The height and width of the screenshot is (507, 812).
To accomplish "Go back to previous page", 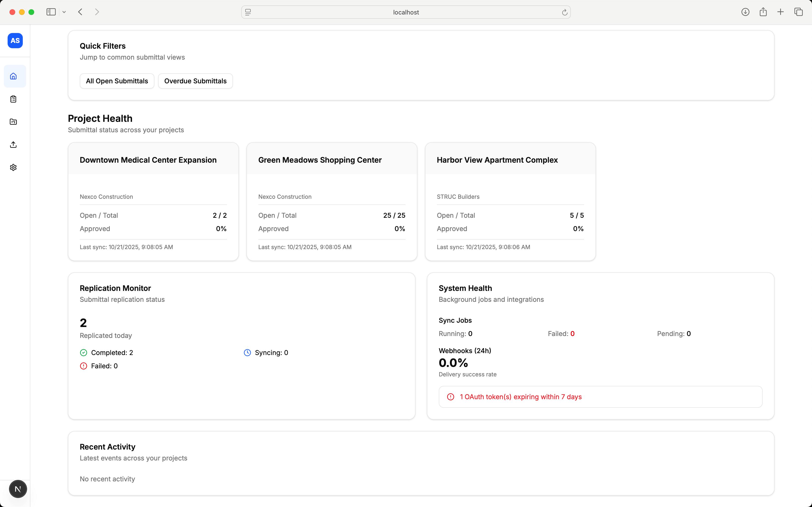I will click(x=80, y=12).
